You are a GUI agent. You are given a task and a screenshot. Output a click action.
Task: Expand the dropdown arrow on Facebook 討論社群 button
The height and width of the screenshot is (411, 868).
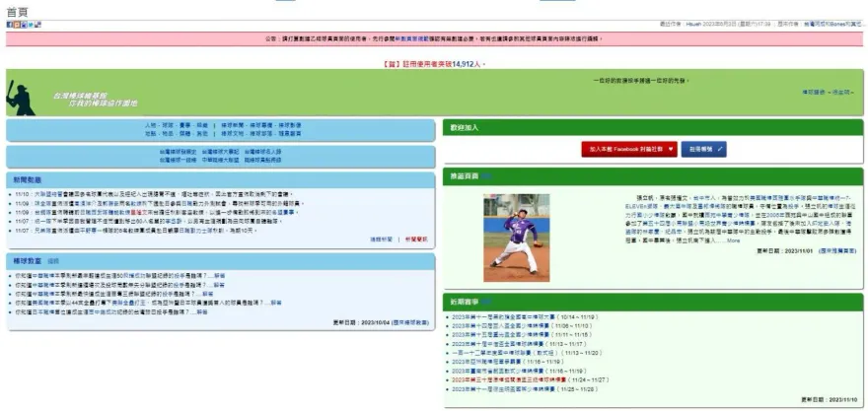coord(672,149)
